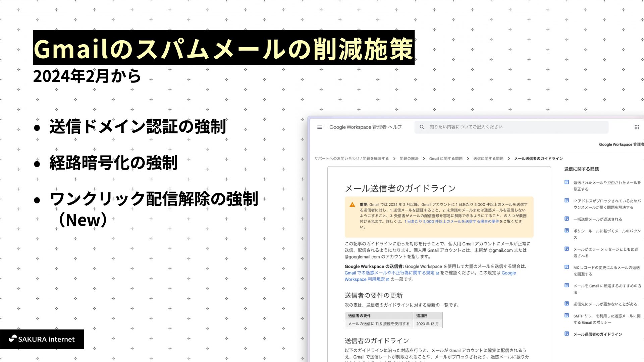This screenshot has height=362, width=644.
Task: Navigate to breadcrumb Gmail に関する問題
Action: point(445,159)
